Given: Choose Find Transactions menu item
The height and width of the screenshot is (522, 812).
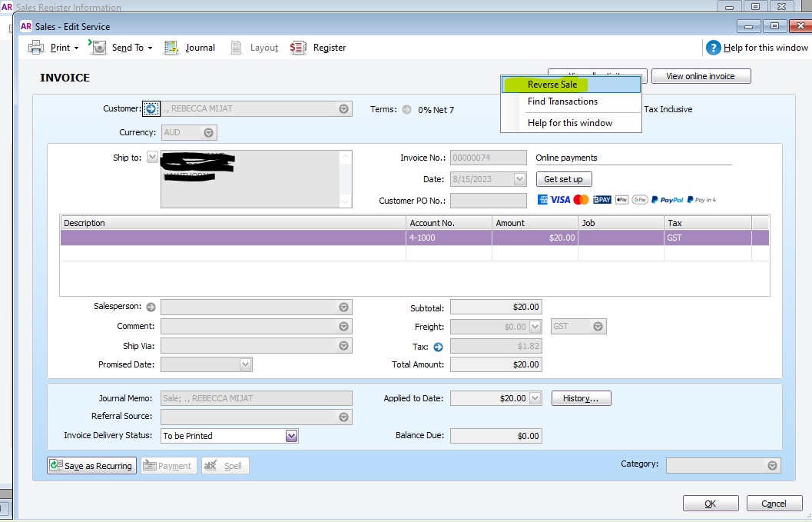Looking at the screenshot, I should (x=562, y=101).
